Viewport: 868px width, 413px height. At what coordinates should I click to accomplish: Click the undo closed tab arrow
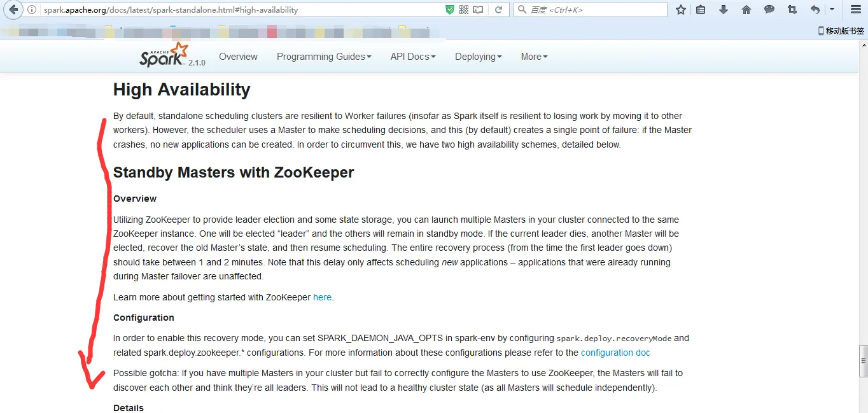point(815,10)
